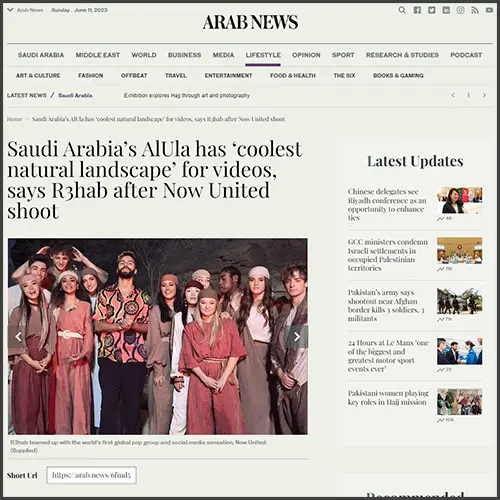Open Research & Studies section
Screen dimensions: 500x500
(x=402, y=55)
